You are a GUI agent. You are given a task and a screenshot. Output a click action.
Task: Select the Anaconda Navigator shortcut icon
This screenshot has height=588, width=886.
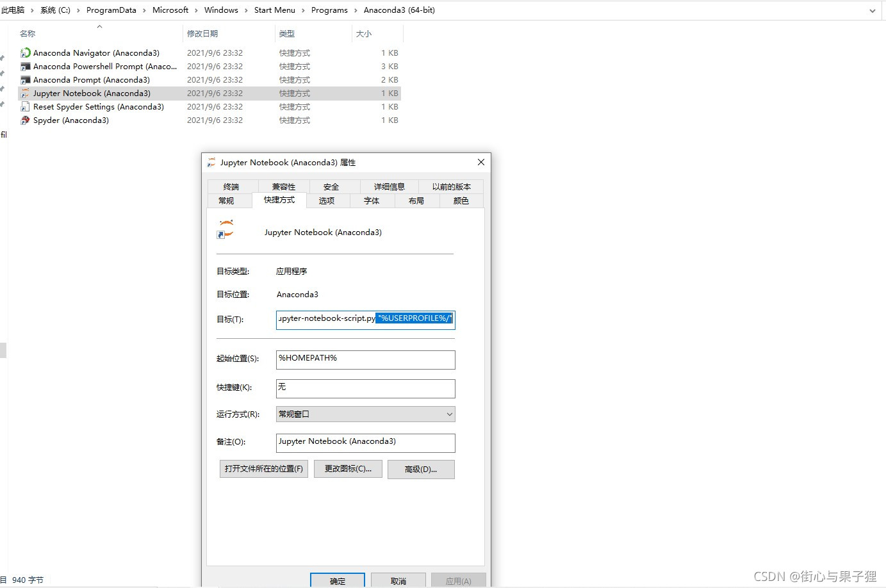click(25, 53)
